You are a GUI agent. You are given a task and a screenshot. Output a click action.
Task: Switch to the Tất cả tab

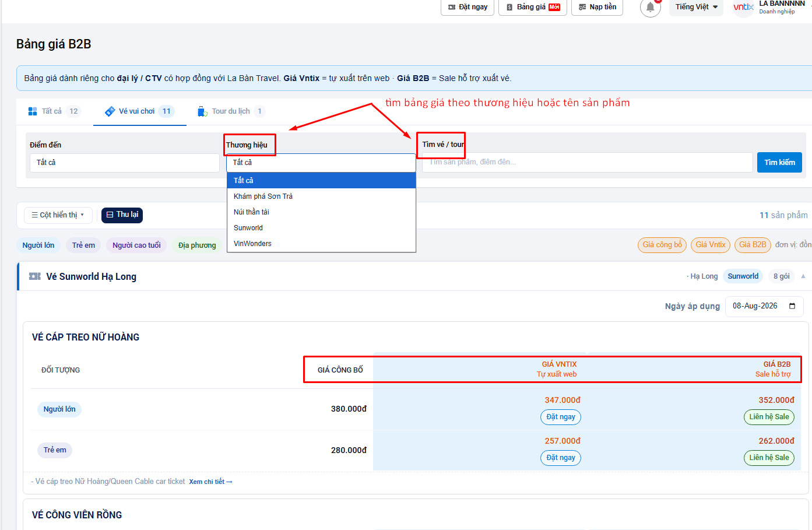54,111
